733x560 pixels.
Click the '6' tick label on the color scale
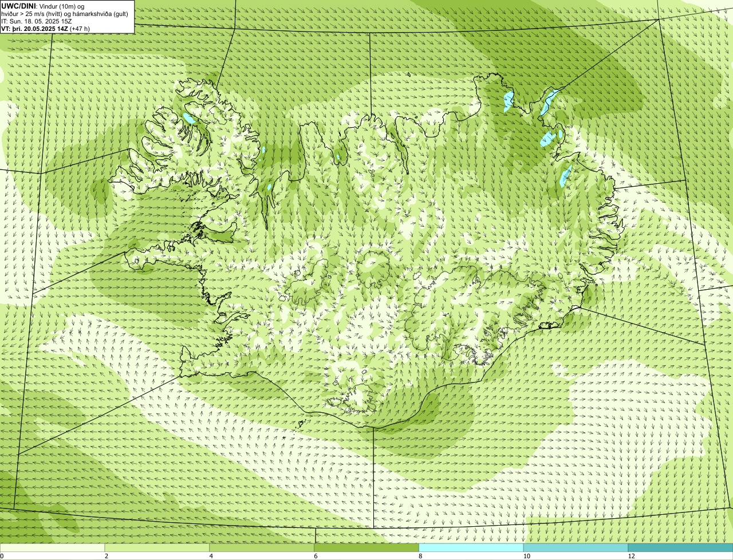pos(316,556)
